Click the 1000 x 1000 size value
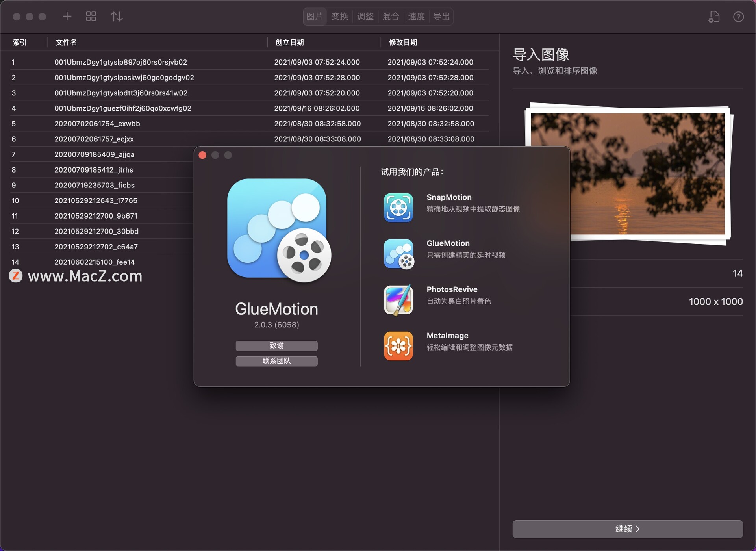756x551 pixels. [715, 301]
